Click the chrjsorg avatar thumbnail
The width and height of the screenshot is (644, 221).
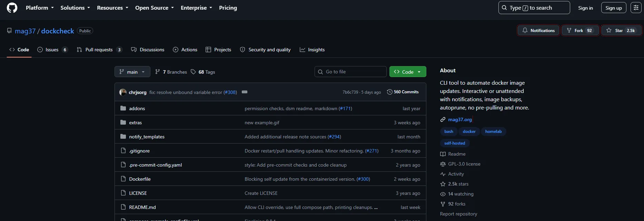pyautogui.click(x=123, y=92)
